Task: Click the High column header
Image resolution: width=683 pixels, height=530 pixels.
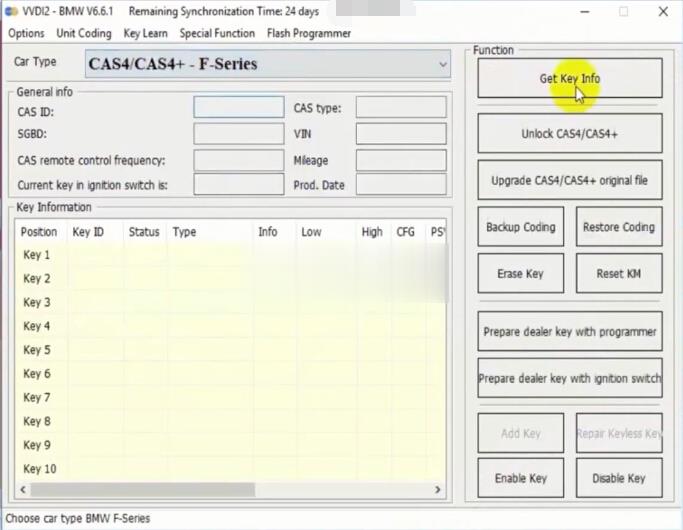Action: point(372,232)
